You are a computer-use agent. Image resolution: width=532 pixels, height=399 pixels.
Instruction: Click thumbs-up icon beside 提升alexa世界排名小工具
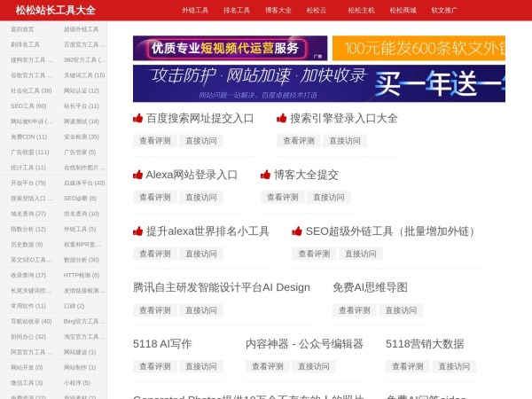138,231
